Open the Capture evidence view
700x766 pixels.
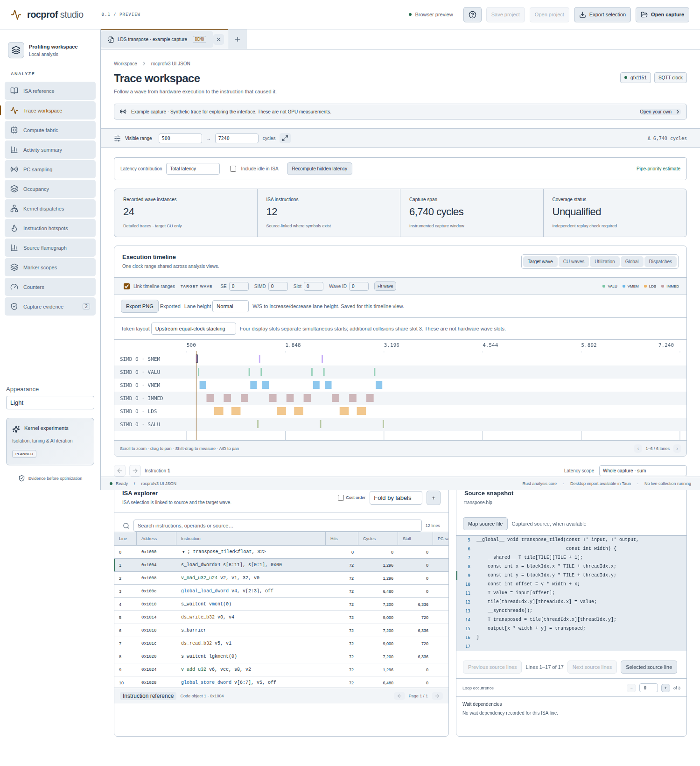(50, 307)
